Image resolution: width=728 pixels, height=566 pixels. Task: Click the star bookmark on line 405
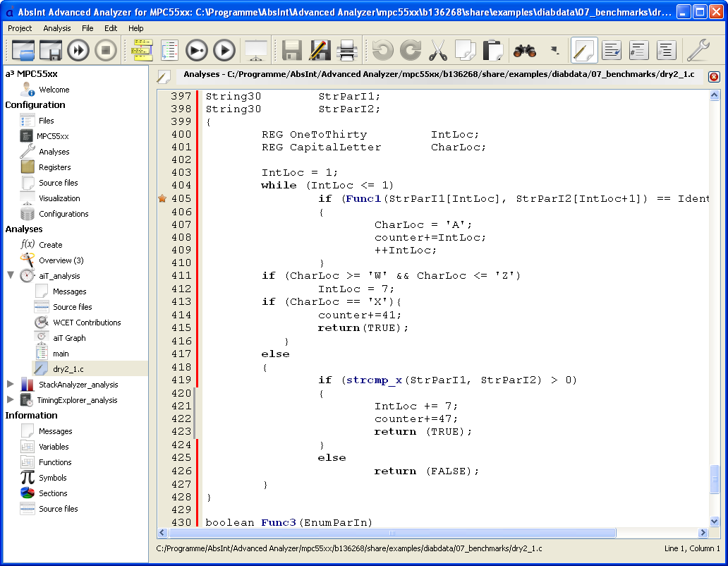(x=162, y=198)
